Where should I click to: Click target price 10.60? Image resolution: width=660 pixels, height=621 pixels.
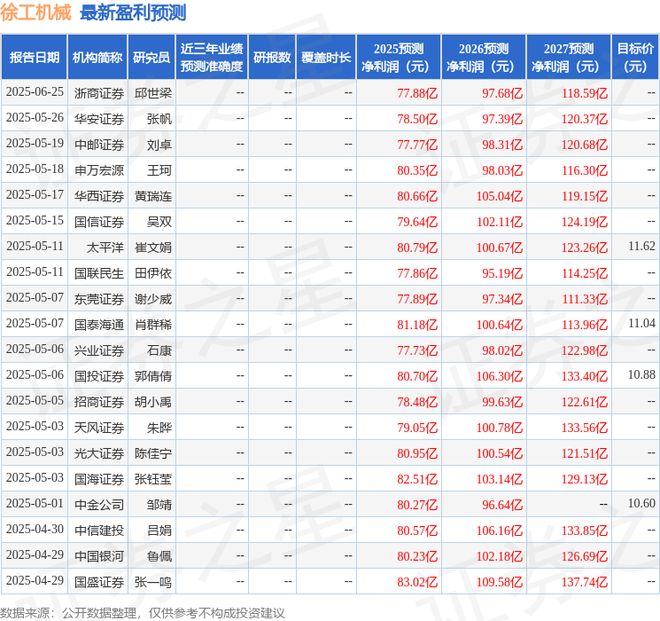click(641, 504)
